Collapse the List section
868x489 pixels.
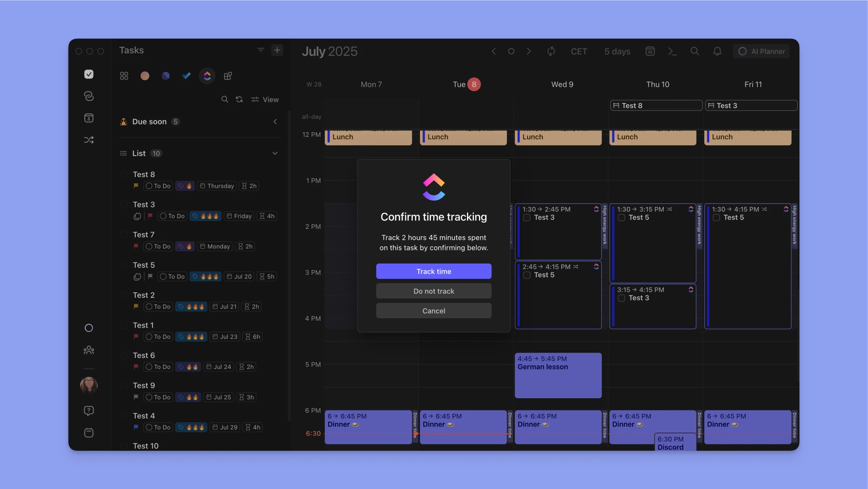click(275, 153)
